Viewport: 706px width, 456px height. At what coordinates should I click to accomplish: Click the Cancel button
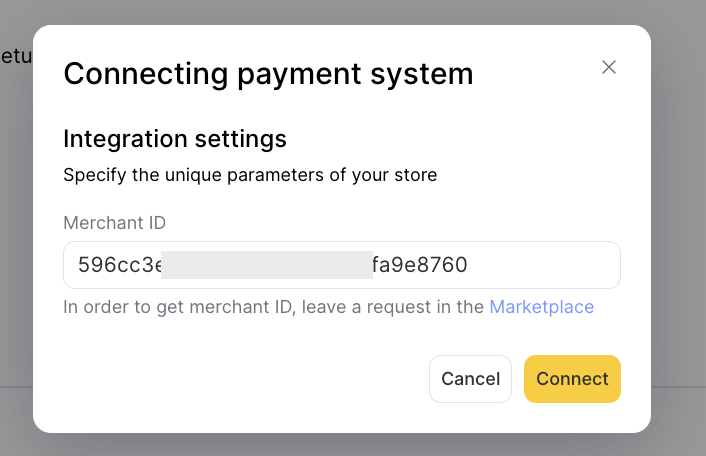click(471, 379)
